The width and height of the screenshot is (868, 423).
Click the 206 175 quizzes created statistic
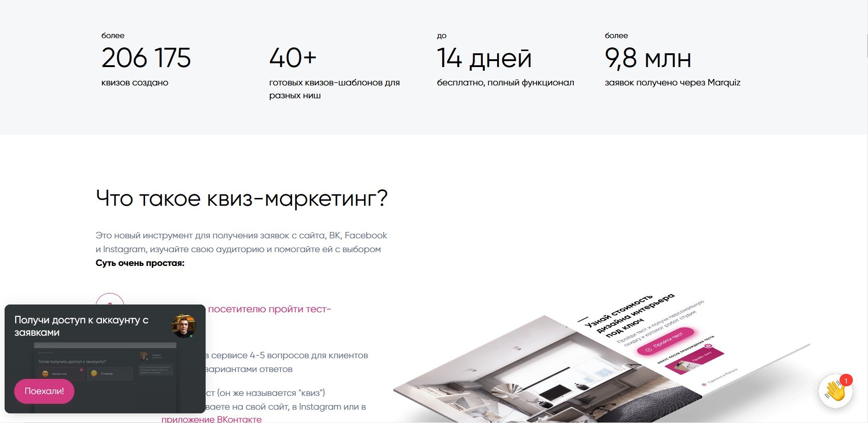[x=146, y=58]
